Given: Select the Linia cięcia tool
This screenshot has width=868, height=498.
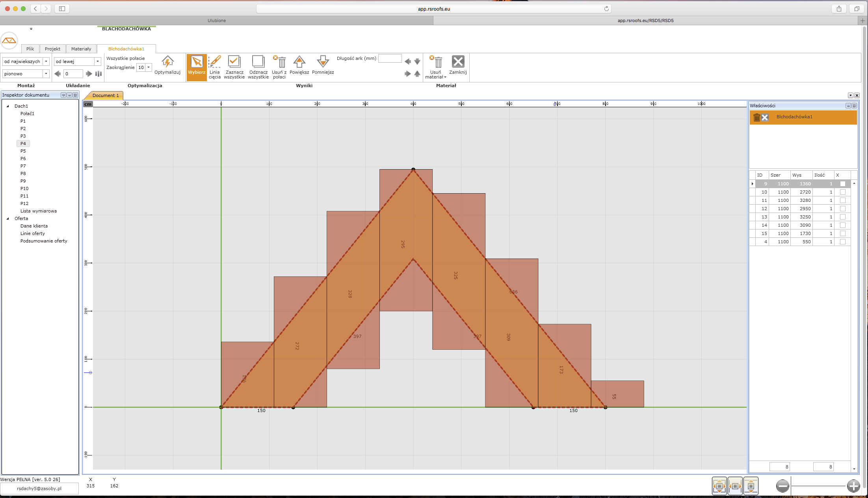Looking at the screenshot, I should (215, 62).
